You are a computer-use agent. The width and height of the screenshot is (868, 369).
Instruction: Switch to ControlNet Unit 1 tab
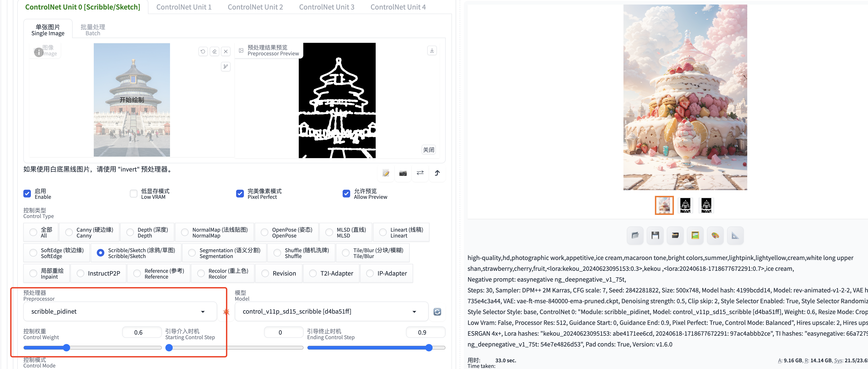tap(184, 7)
